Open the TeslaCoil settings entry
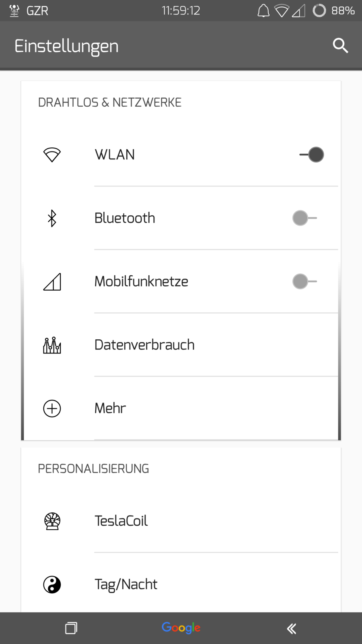Viewport: 362px width, 644px height. 121,521
